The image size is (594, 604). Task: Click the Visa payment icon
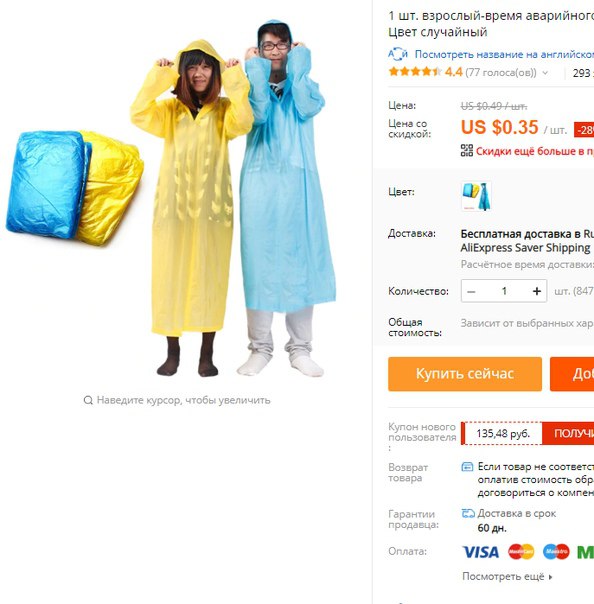pyautogui.click(x=481, y=552)
